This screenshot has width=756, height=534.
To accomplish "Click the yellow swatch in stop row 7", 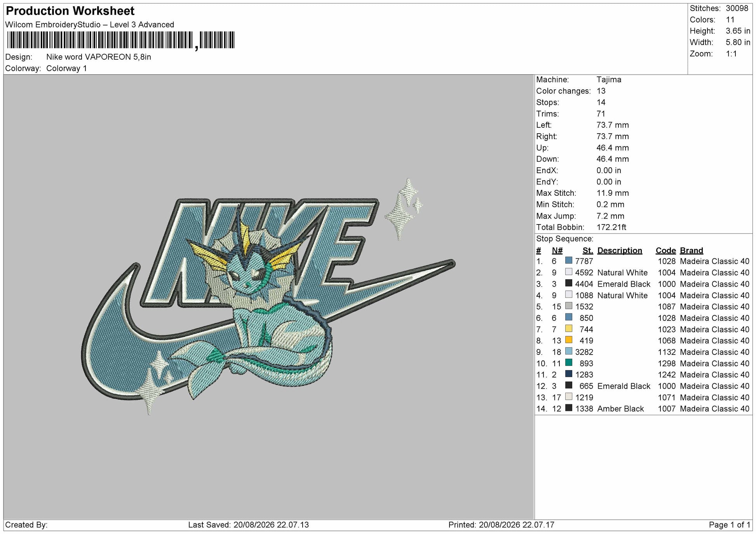I will pyautogui.click(x=569, y=329).
